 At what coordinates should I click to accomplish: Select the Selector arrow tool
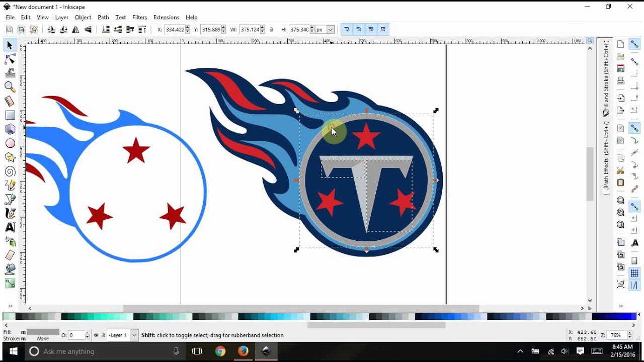click(x=10, y=46)
